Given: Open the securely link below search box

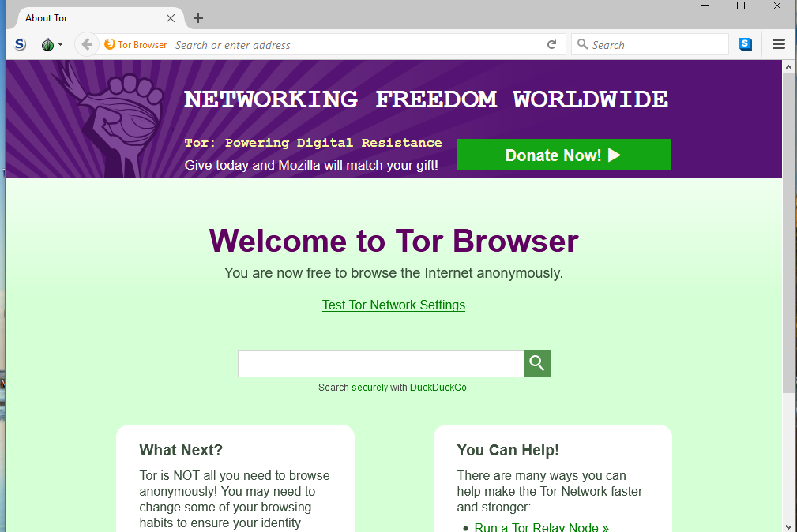Looking at the screenshot, I should click(x=370, y=388).
